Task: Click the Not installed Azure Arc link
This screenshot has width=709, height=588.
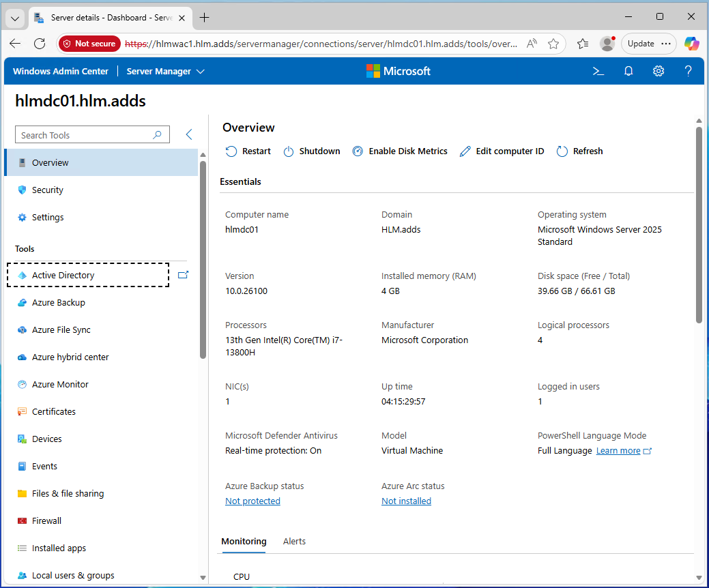Action: pos(406,501)
